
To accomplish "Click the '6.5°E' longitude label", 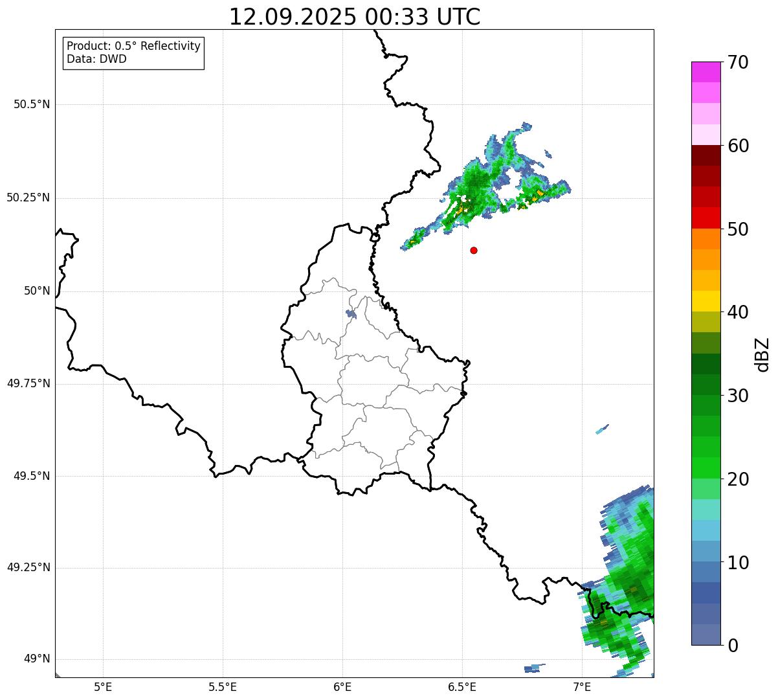I will [462, 687].
